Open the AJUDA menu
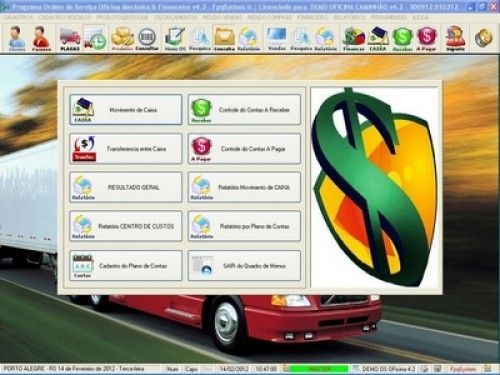The width and height of the screenshot is (500, 375). [420, 17]
